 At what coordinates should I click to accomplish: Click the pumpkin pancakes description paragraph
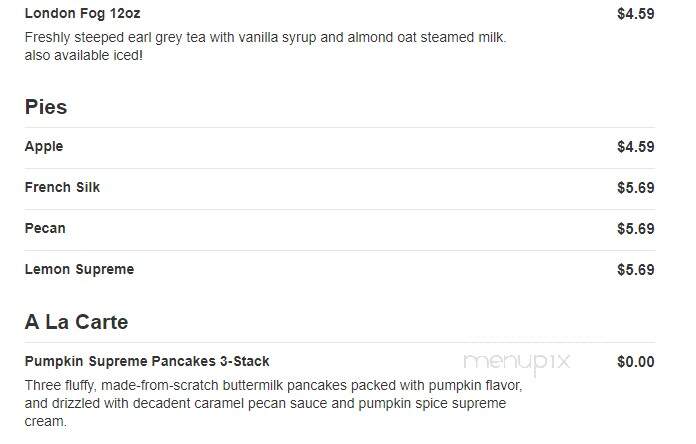[273, 403]
